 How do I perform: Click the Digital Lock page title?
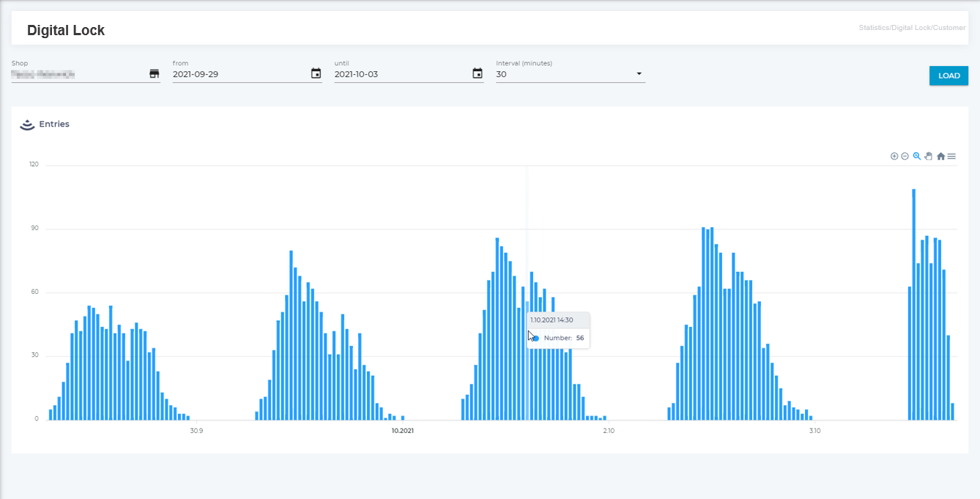(66, 31)
